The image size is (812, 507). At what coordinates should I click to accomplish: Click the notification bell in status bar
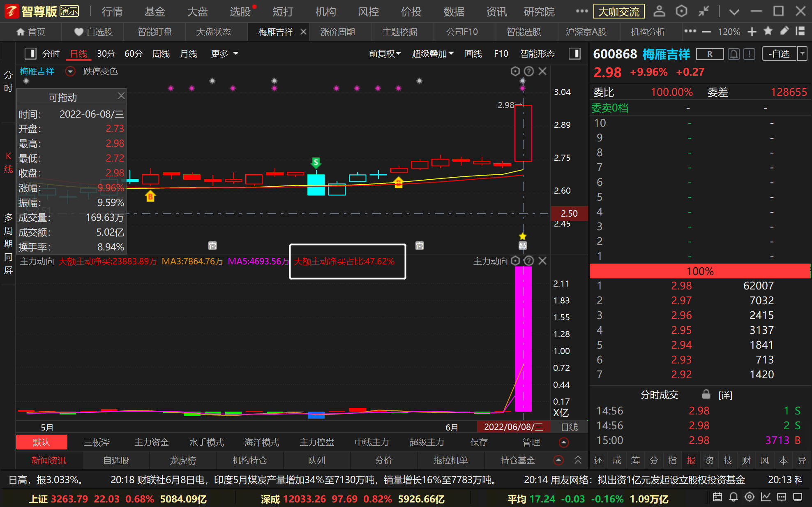click(x=734, y=497)
